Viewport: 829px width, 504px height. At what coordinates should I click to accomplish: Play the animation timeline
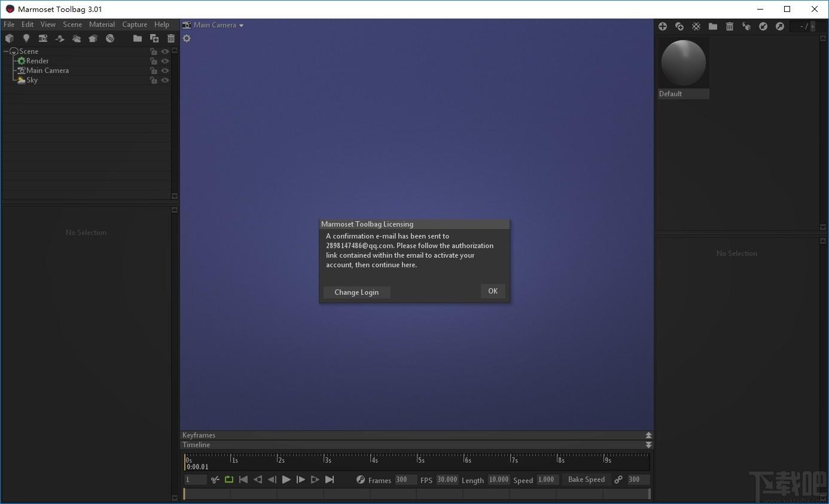[287, 479]
